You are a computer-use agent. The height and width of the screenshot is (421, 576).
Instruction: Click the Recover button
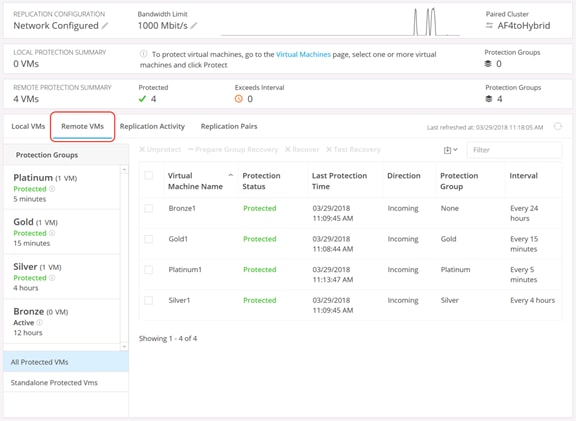[x=302, y=150]
